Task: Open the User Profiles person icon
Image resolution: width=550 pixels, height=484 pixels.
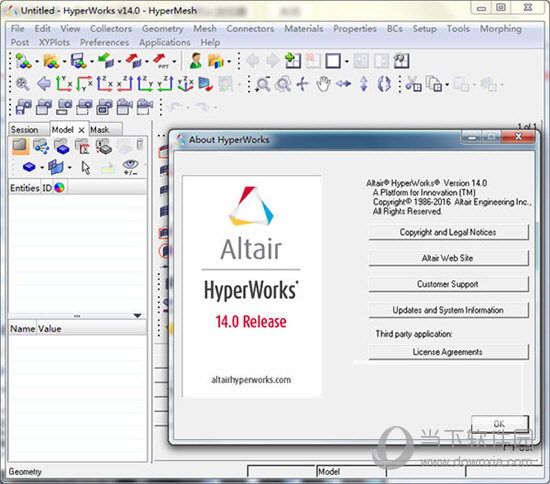Action: click(195, 61)
